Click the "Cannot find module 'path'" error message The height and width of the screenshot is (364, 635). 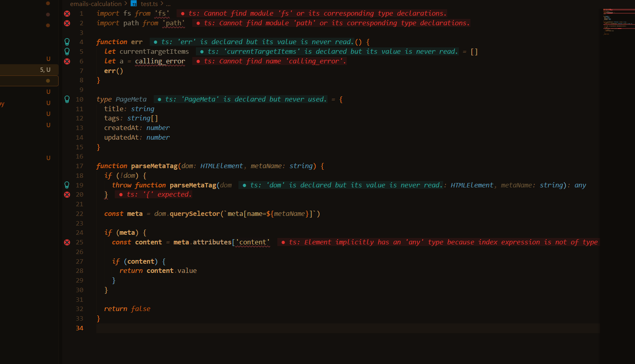pos(331,23)
